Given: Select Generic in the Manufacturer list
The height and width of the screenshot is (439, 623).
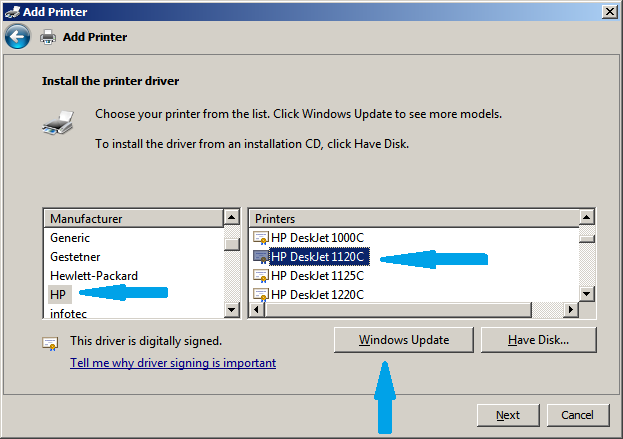Looking at the screenshot, I should click(x=70, y=238).
